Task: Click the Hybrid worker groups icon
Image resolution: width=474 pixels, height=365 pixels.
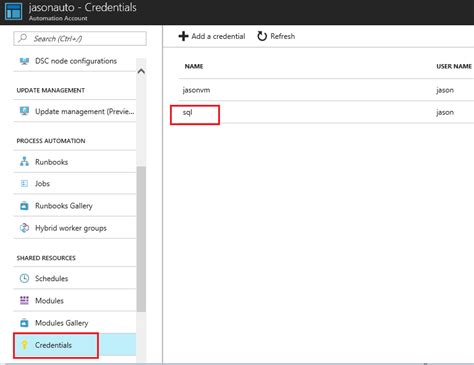Action: pyautogui.click(x=24, y=228)
